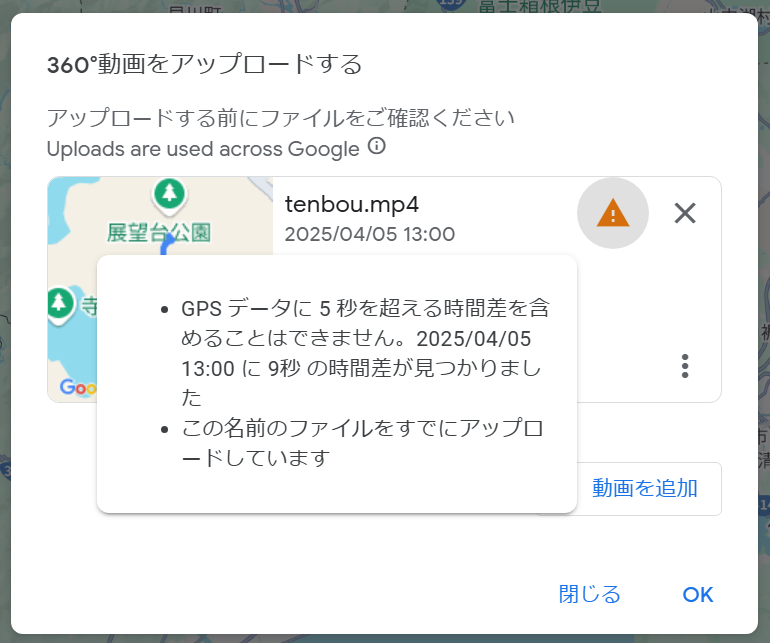Click the 動画を追加 button
This screenshot has height=643, width=770.
coord(644,488)
